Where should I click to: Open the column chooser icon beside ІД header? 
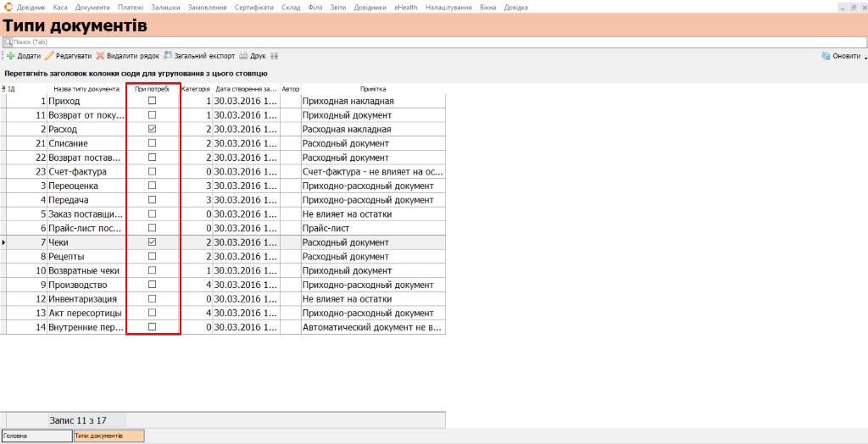(3, 89)
